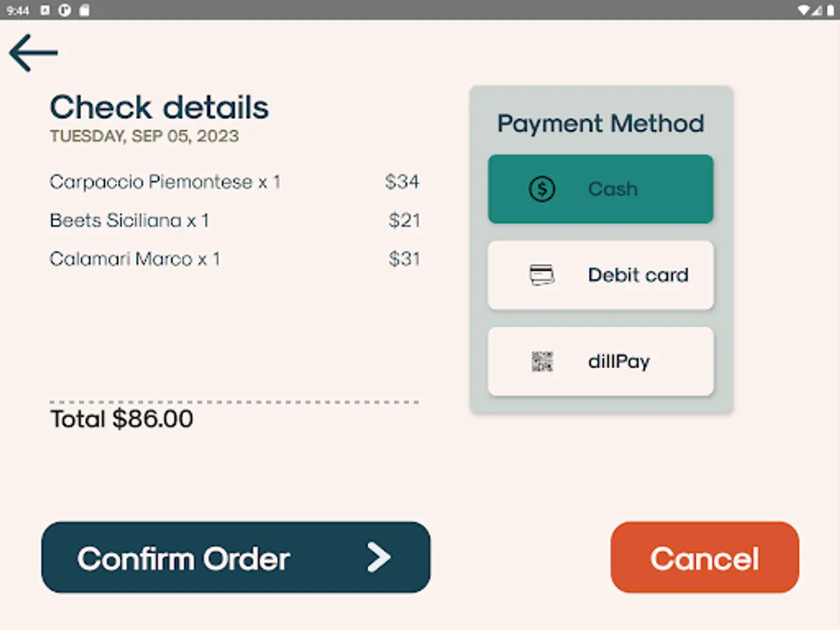This screenshot has height=630, width=840.
Task: Select the Beets Siciliana x 1 item
Action: [x=129, y=220]
